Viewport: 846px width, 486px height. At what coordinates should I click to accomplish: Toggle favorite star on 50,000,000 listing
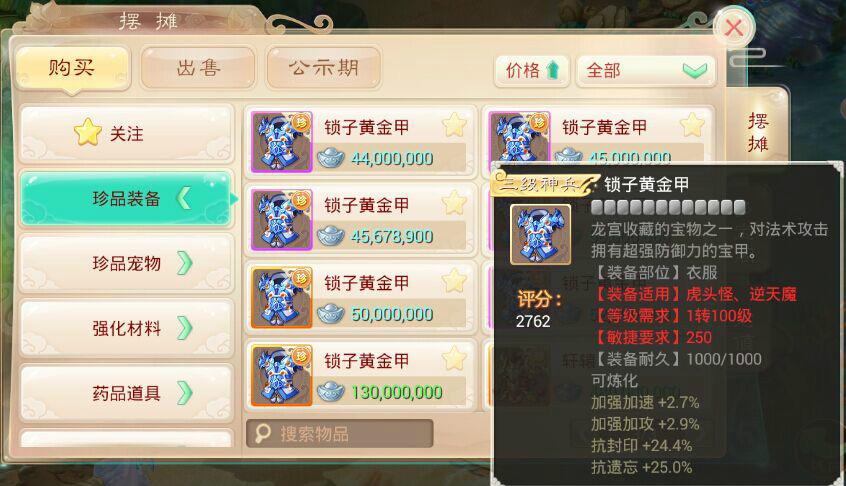click(x=454, y=281)
